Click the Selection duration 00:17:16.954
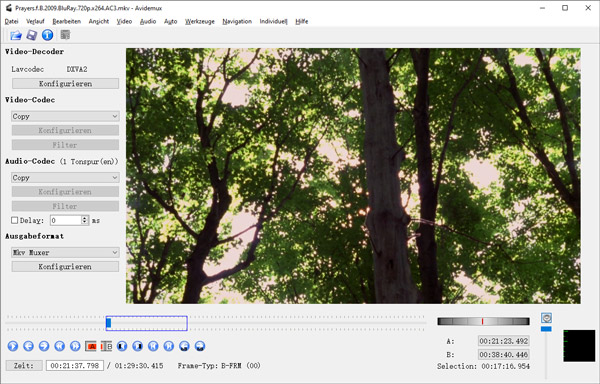The image size is (600, 384). pyautogui.click(x=505, y=366)
